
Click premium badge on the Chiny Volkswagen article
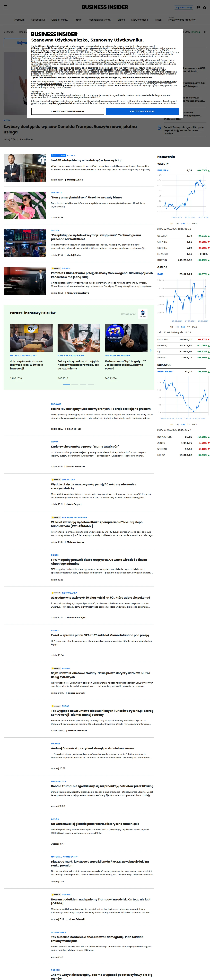click(x=56, y=268)
